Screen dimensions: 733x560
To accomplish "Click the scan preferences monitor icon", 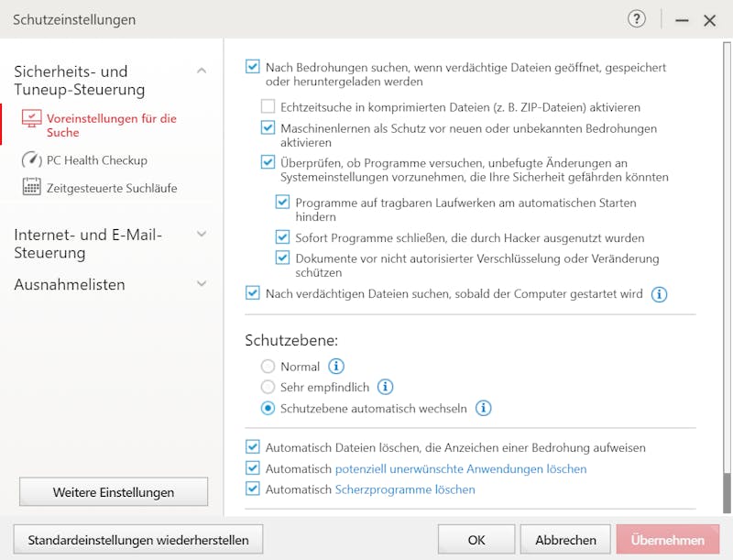I will [x=31, y=118].
